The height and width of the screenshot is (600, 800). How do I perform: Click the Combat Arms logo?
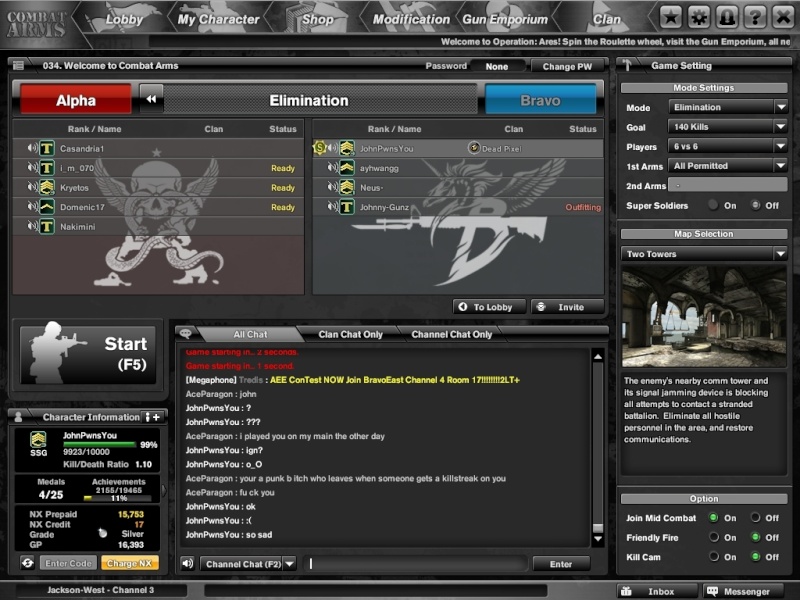coord(37,23)
